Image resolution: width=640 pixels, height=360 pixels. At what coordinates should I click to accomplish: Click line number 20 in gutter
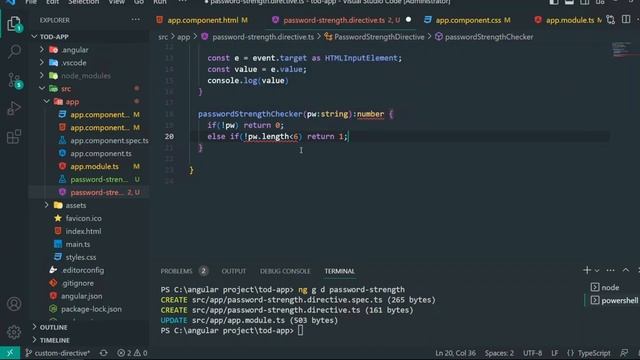click(x=169, y=136)
